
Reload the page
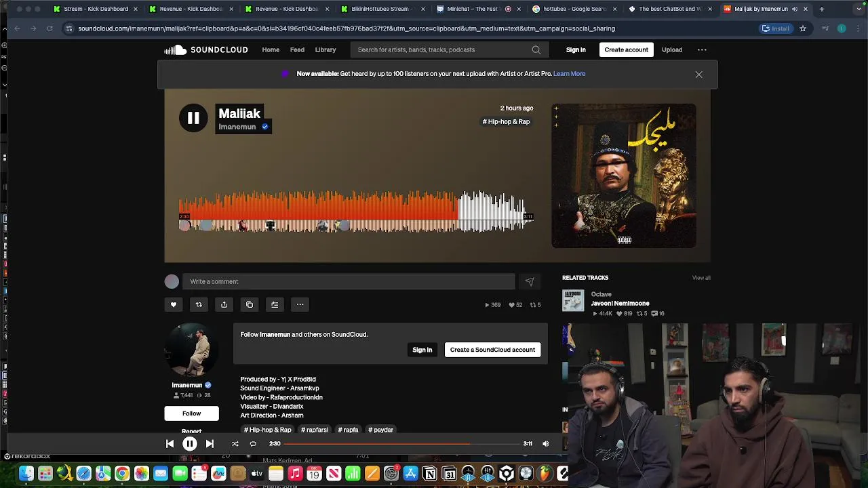[x=50, y=28]
